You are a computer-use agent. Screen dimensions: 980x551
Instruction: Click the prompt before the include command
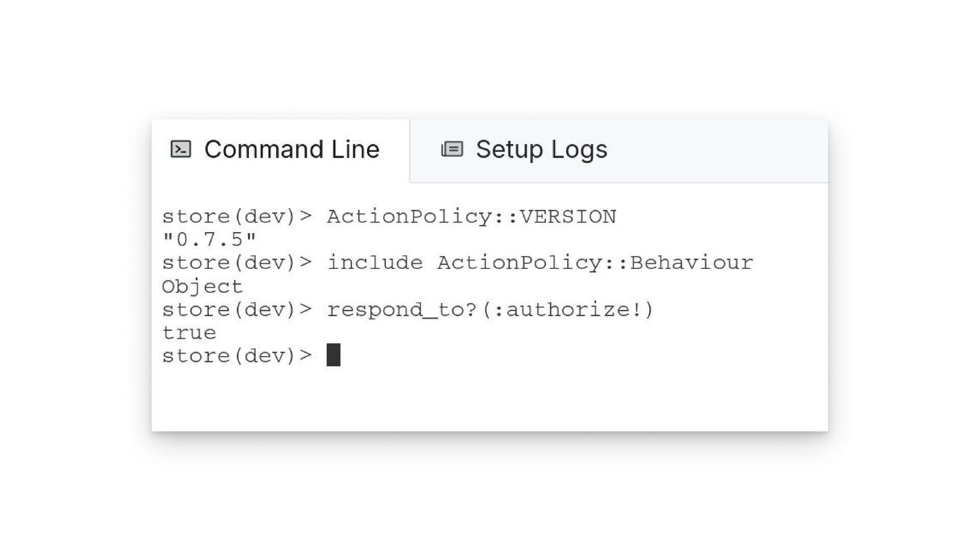(x=236, y=263)
